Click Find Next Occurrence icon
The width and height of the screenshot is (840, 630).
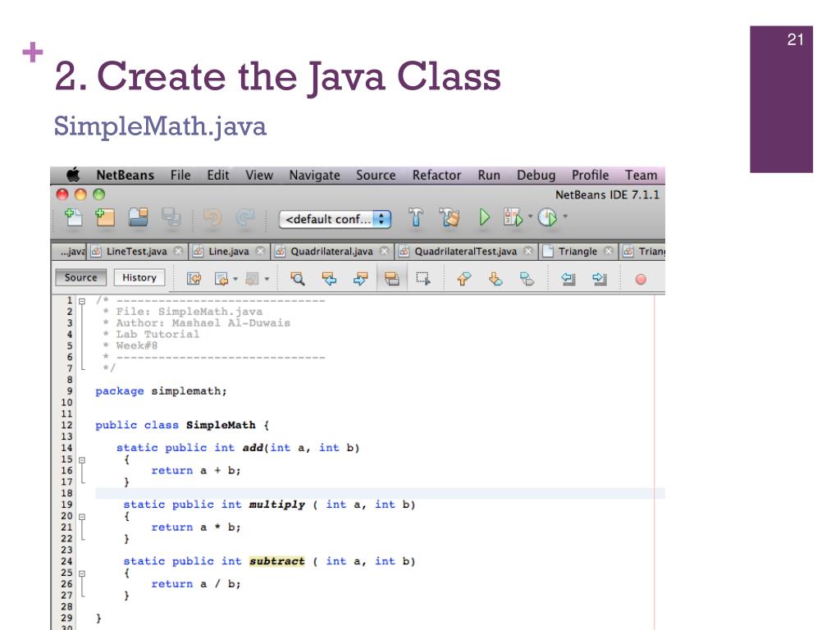coord(361,279)
